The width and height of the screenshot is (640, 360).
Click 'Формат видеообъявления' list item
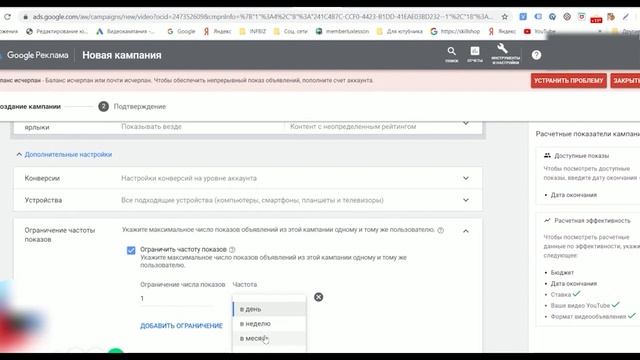pos(588,317)
